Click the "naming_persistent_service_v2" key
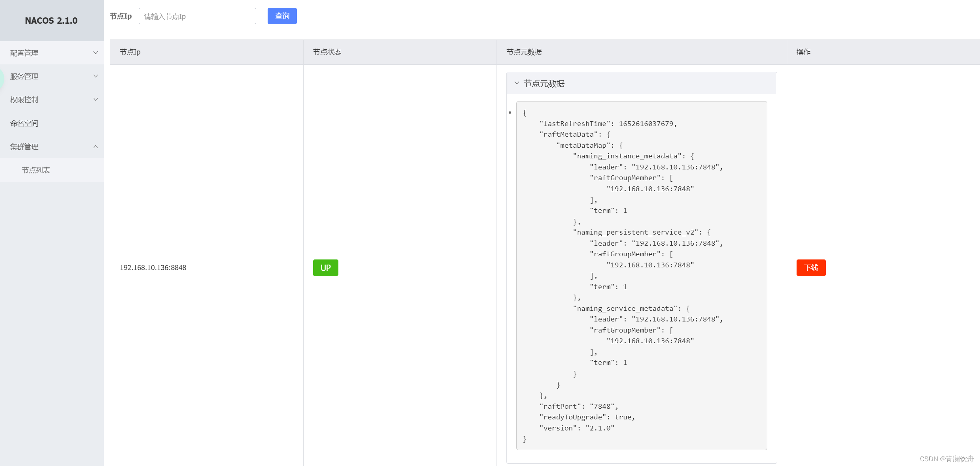980x466 pixels. click(x=635, y=232)
